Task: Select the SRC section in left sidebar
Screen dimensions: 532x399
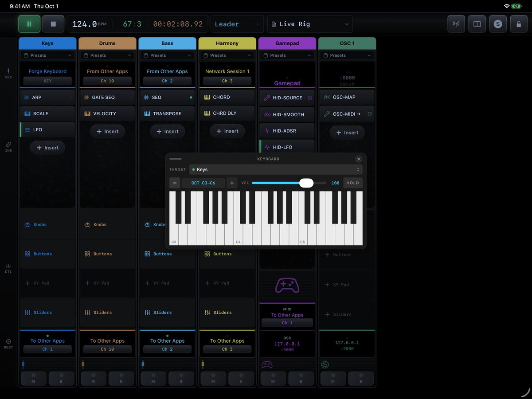Action: coord(8,74)
